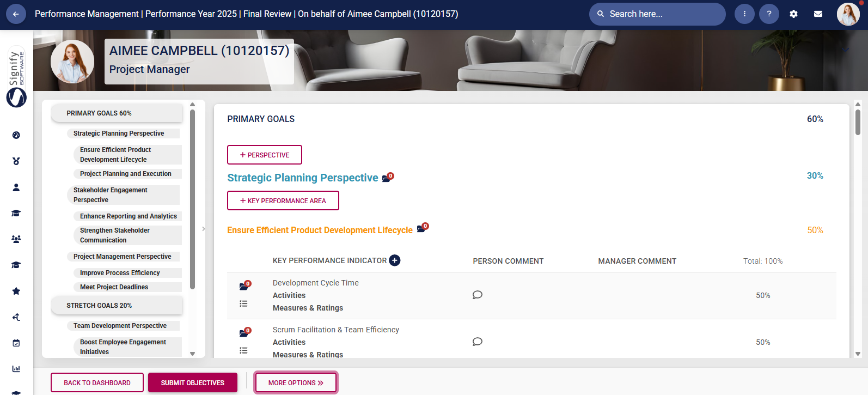Image resolution: width=868 pixels, height=395 pixels.
Task: Click the Submit Objectives button
Action: [193, 382]
